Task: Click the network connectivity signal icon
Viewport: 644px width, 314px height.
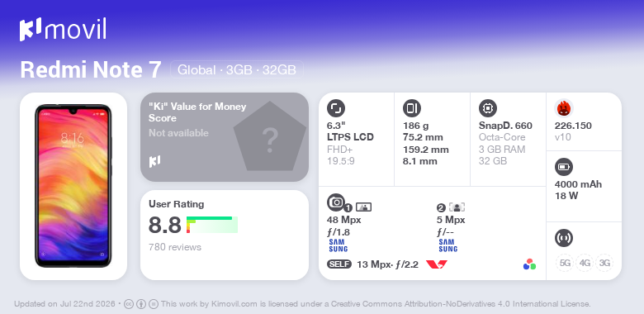Action: [x=564, y=238]
